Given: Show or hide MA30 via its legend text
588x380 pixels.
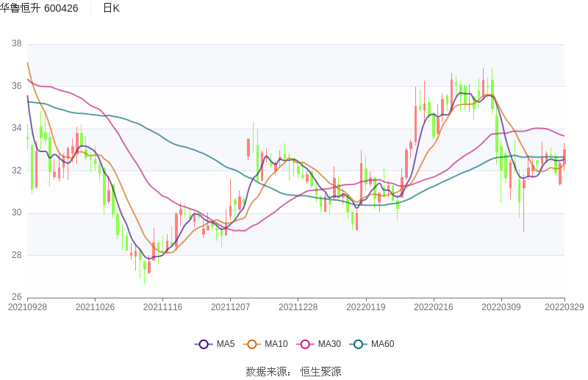Looking at the screenshot, I should point(329,344).
